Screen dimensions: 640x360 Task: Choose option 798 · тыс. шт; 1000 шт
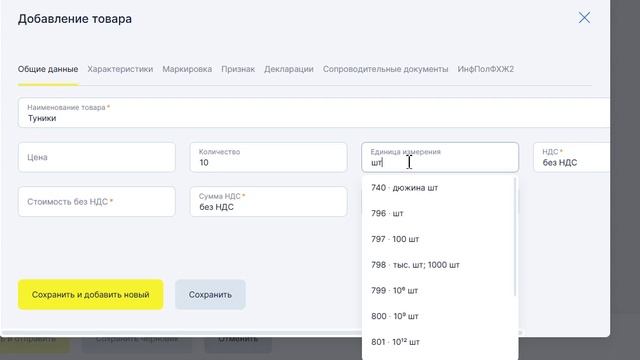pos(438,265)
